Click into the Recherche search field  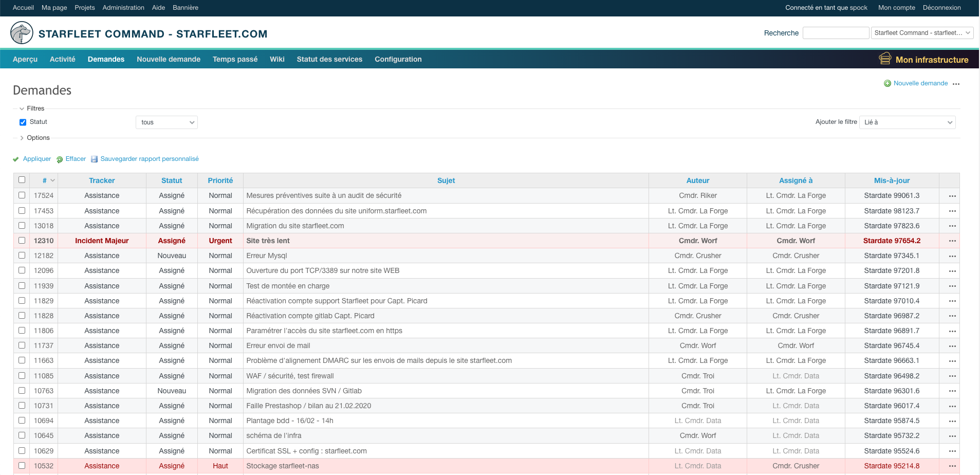[x=836, y=33]
